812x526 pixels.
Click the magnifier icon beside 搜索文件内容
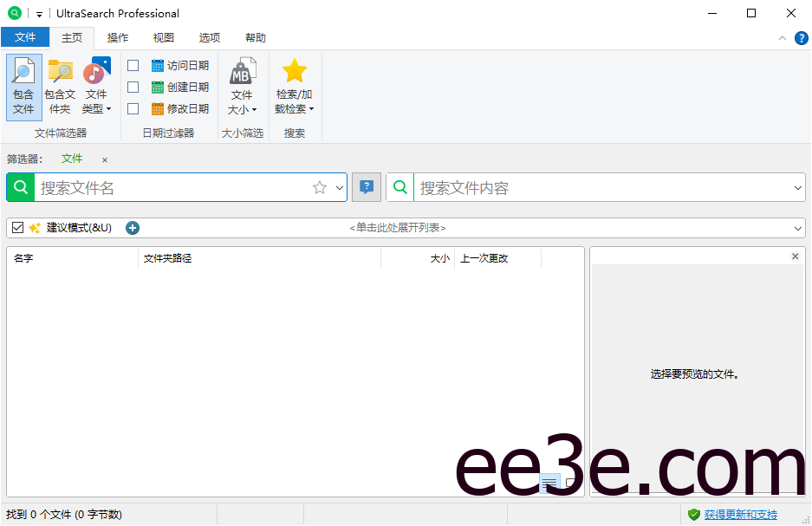[x=399, y=187]
